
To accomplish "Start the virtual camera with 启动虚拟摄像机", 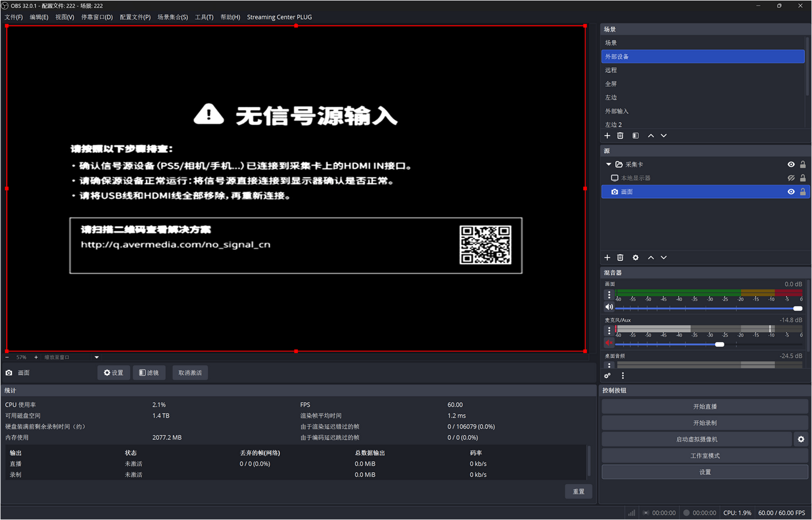I will tap(697, 439).
